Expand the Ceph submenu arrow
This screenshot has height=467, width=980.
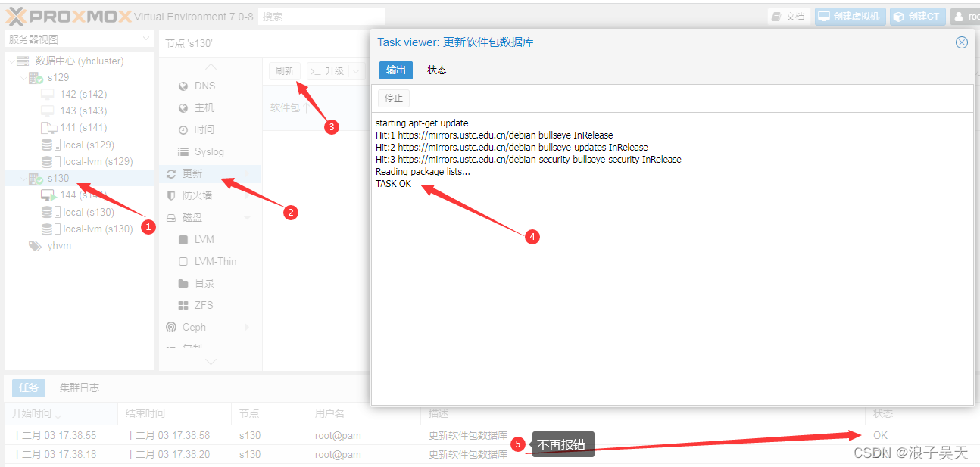[247, 327]
